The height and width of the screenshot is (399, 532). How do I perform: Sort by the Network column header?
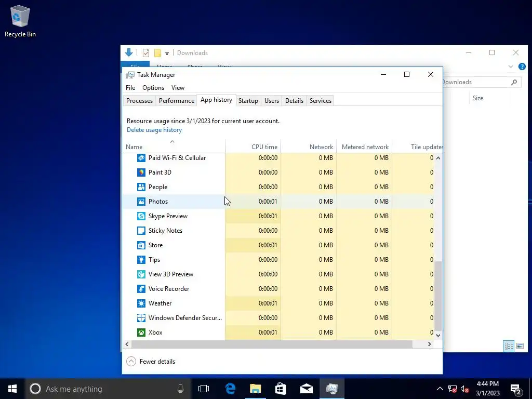(x=309, y=146)
